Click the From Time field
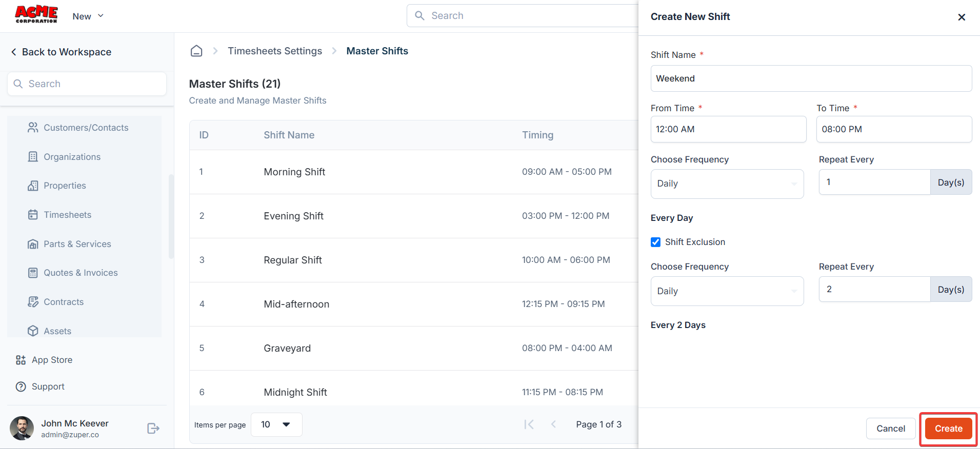Image resolution: width=980 pixels, height=449 pixels. click(x=728, y=129)
